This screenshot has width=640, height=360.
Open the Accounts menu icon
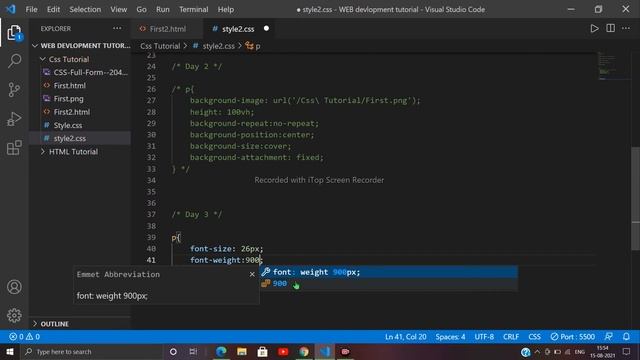tap(14, 287)
